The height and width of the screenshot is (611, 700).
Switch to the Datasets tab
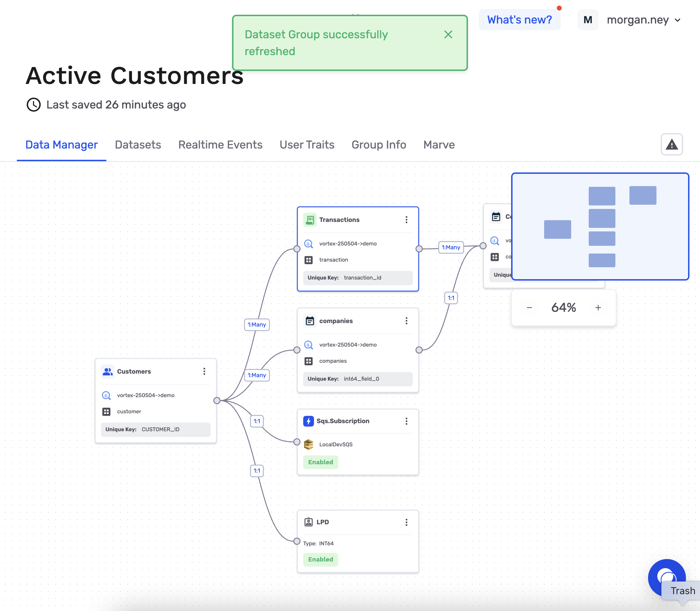[x=138, y=145]
